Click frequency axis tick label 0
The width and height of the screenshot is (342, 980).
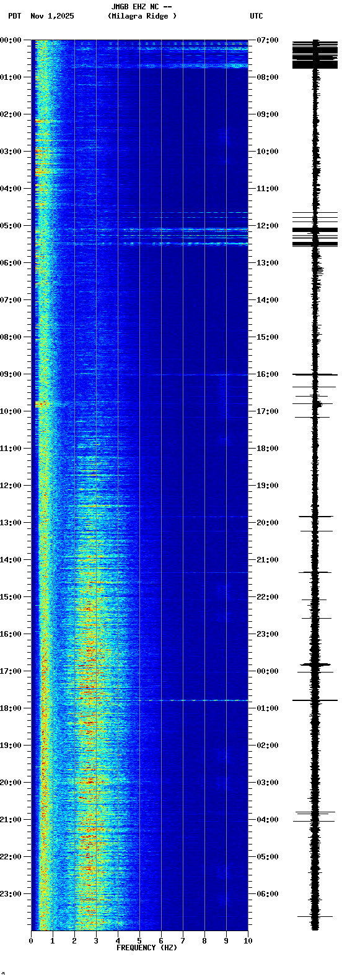pos(31,942)
